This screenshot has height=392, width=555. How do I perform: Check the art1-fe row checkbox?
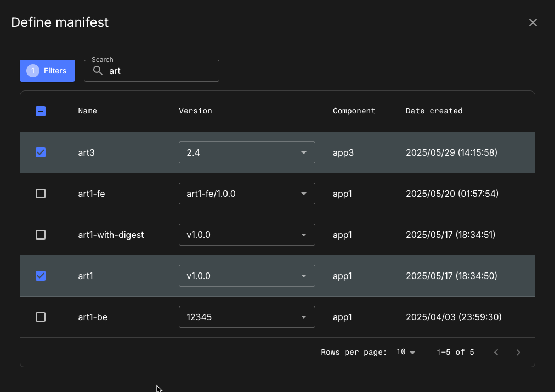[x=41, y=194]
